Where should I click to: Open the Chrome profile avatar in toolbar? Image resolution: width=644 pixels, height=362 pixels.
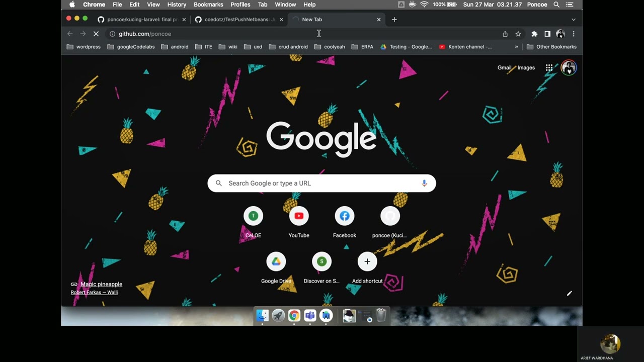560,34
